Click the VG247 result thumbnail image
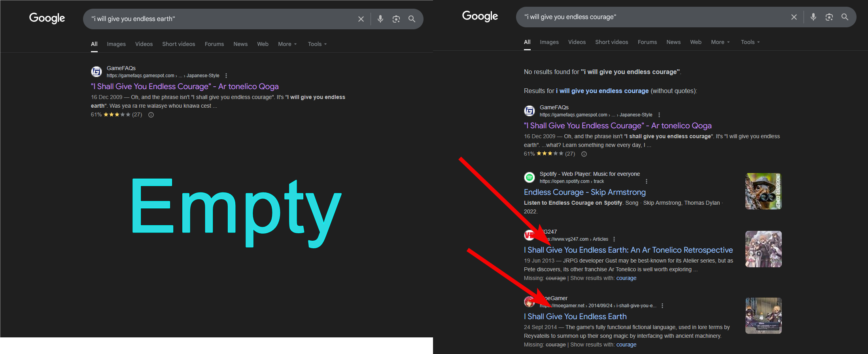 [x=764, y=249]
